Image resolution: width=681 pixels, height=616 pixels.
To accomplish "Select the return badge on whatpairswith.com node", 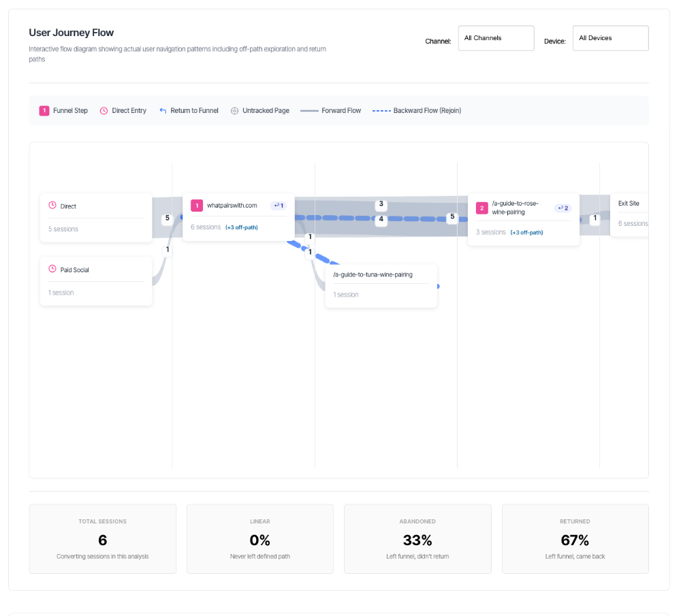I will [279, 205].
